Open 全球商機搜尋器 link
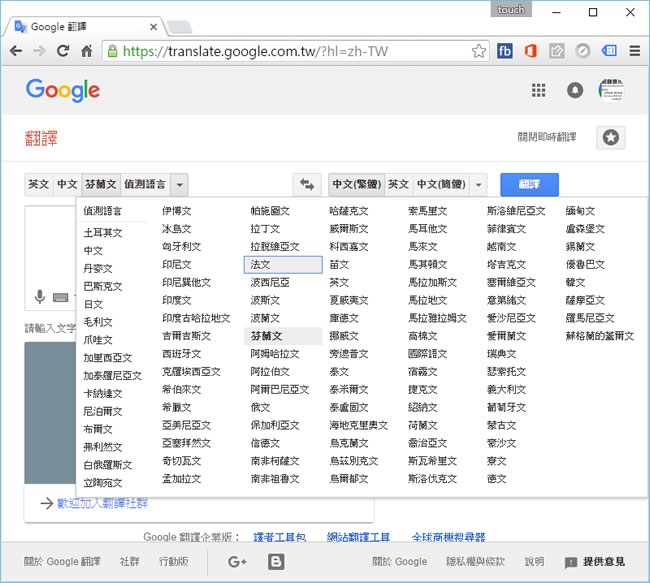Image resolution: width=650 pixels, height=583 pixels. click(448, 537)
